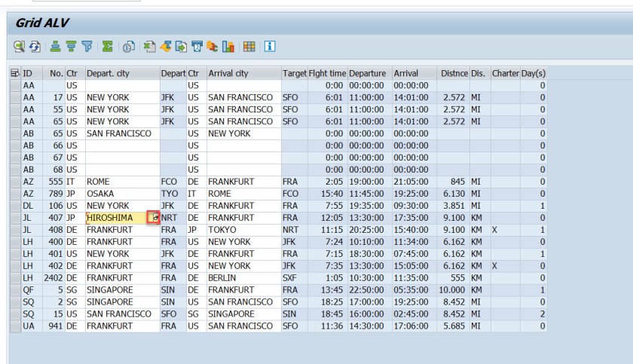This screenshot has width=633, height=364.
Task: Open the Set Filter funnel icon
Action: coord(87,47)
